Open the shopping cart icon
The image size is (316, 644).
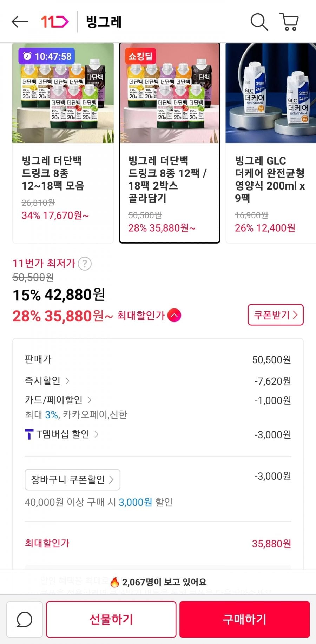point(289,22)
